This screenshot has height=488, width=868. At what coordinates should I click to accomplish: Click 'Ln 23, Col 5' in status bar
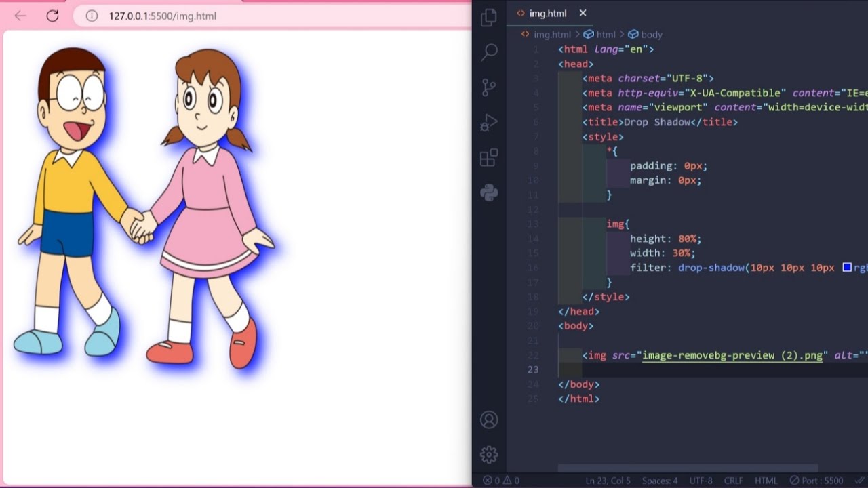pyautogui.click(x=608, y=481)
